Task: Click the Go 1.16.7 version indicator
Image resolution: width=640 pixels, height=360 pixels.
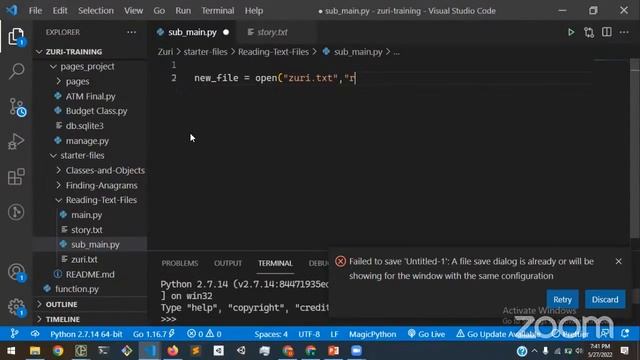Action: [x=153, y=334]
